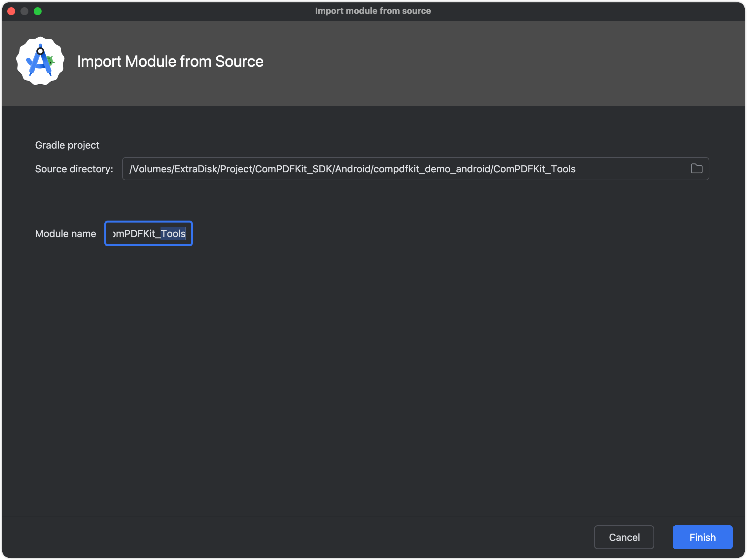Click the Source directory label
This screenshot has height=560, width=747.
[x=74, y=169]
